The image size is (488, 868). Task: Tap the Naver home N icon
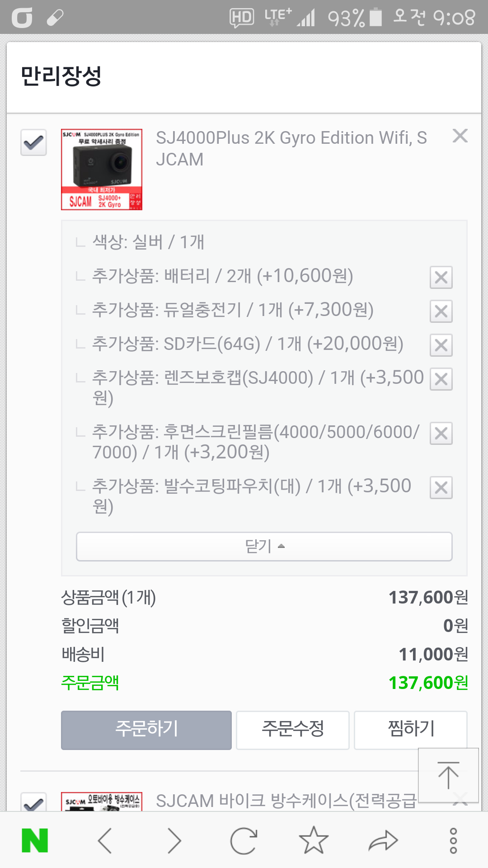35,840
